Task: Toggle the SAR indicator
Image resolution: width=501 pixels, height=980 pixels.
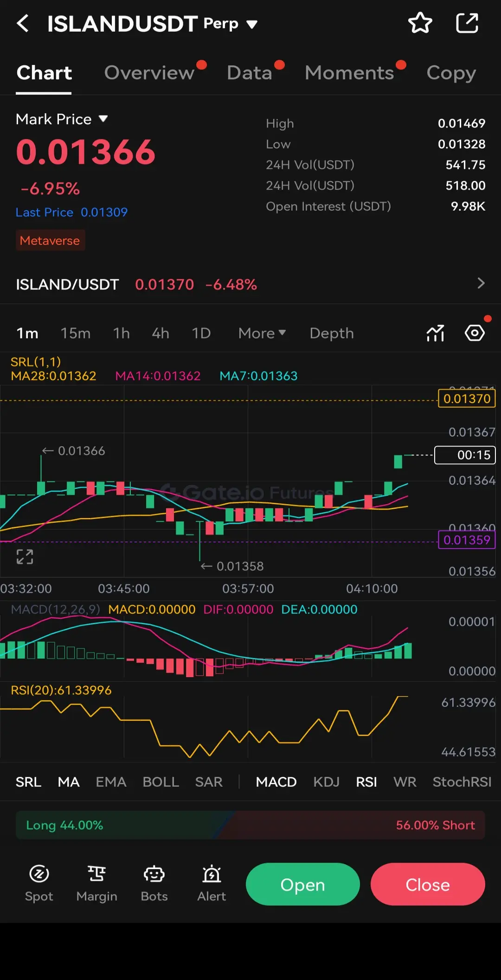Action: coord(209,782)
